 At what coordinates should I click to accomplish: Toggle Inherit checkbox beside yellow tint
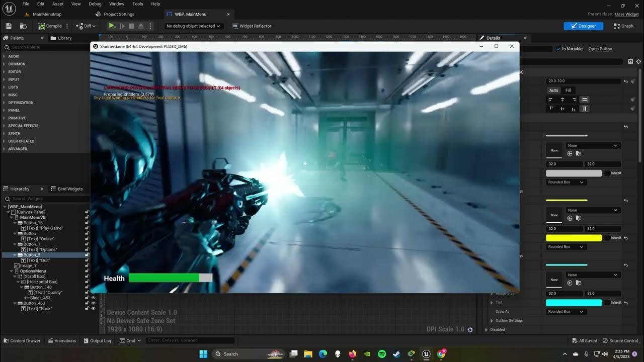pos(608,238)
